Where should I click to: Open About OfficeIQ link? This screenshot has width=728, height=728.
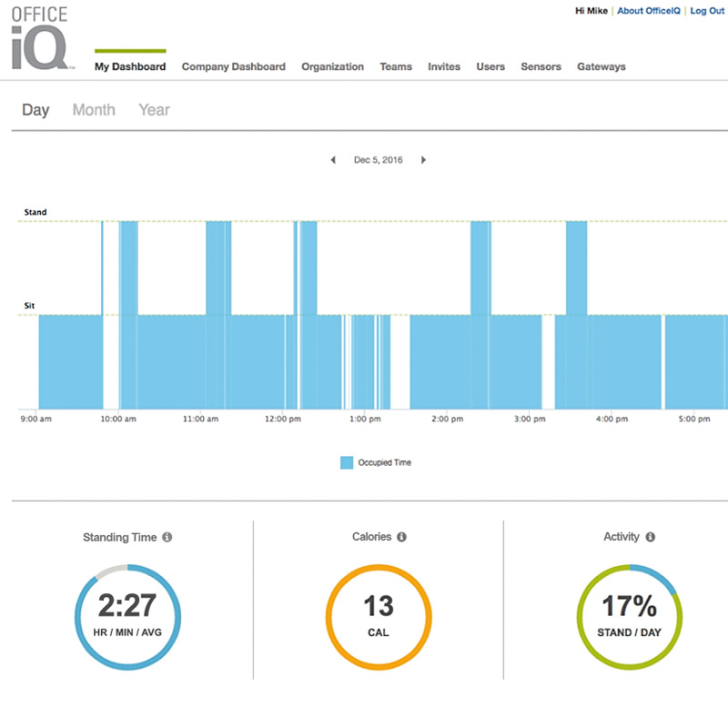point(649,11)
